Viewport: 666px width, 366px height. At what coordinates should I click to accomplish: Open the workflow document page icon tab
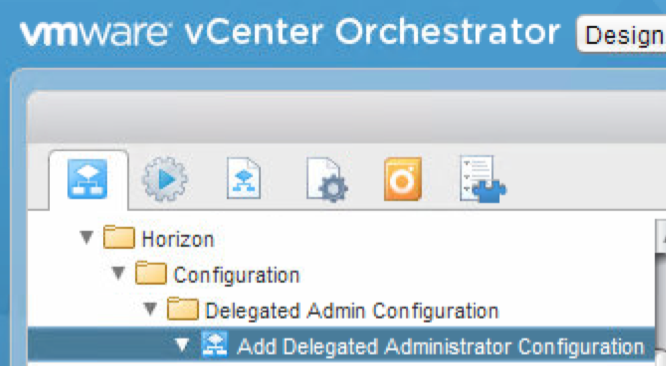click(243, 178)
